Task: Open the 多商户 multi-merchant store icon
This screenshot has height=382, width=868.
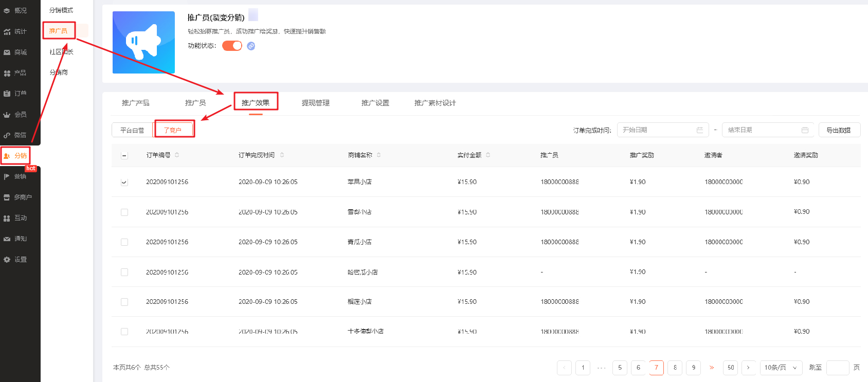Action: (7, 197)
